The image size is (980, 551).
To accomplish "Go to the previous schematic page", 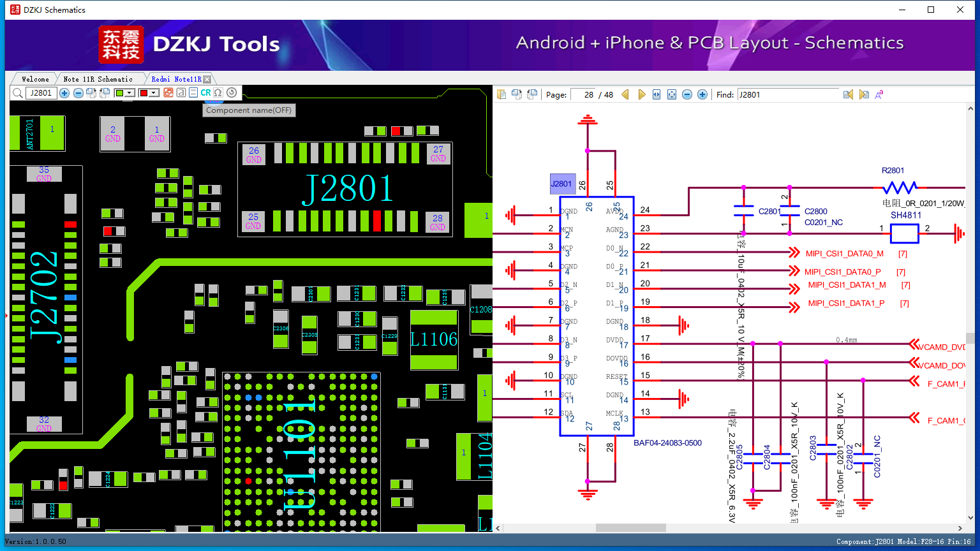I will pos(625,94).
